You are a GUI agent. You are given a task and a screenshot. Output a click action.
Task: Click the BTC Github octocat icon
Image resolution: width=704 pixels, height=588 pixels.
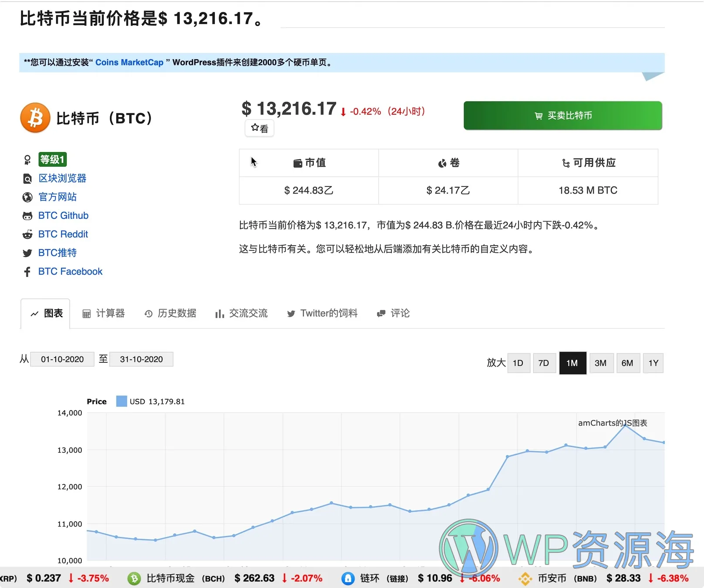click(x=27, y=215)
